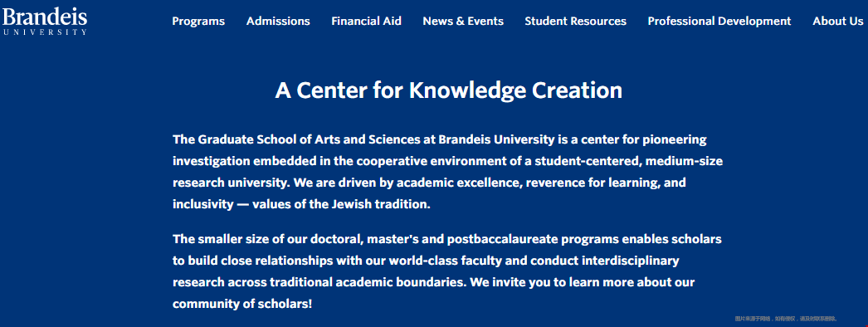Click the Brandeis University logo
Viewport: 868px width, 327px height.
click(x=44, y=21)
